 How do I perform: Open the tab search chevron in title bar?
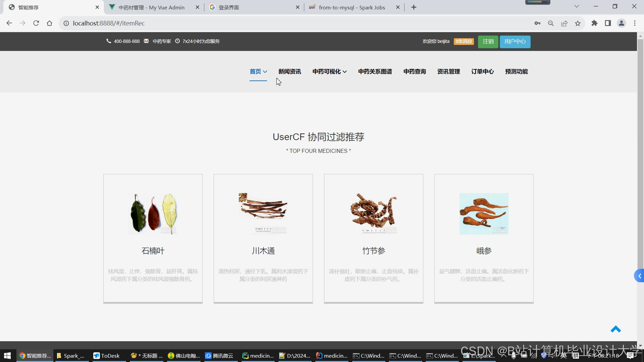(x=577, y=6)
